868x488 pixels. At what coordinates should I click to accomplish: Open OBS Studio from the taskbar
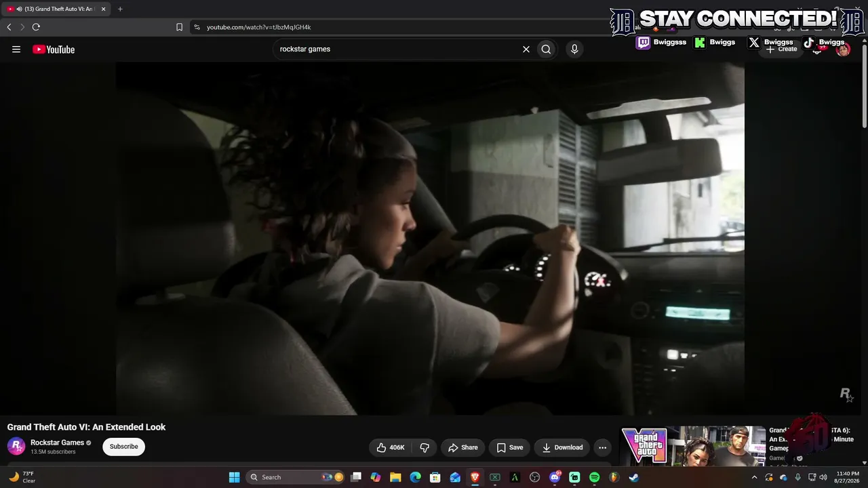click(534, 477)
